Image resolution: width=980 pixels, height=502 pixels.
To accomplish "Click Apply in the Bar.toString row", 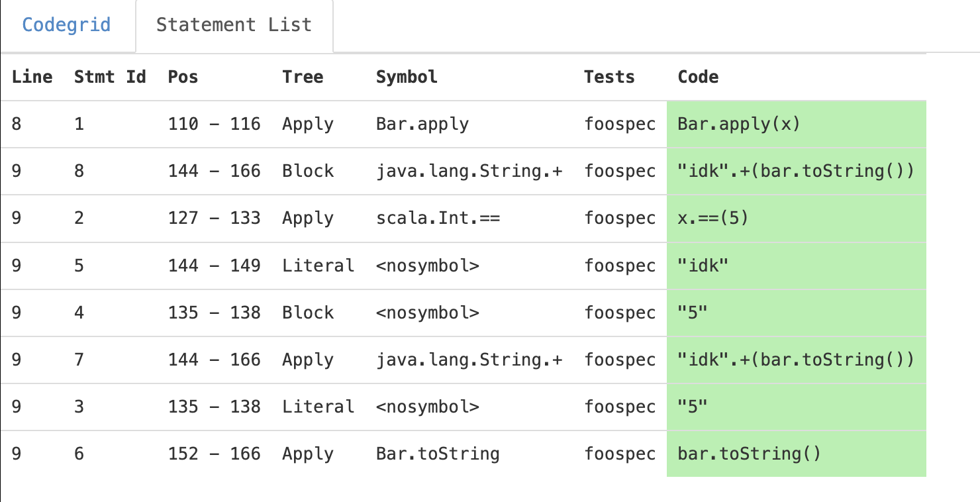I will 308,454.
